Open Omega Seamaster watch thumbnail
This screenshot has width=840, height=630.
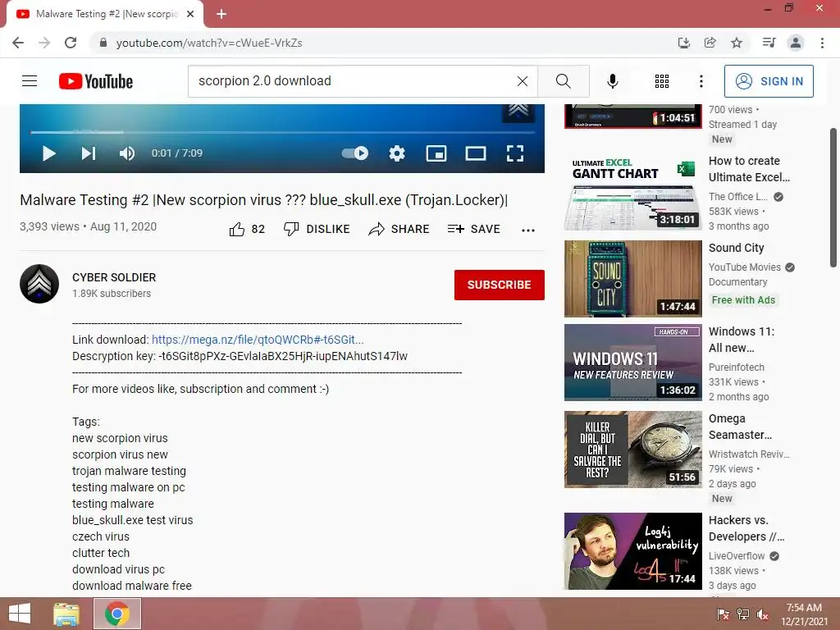click(632, 450)
